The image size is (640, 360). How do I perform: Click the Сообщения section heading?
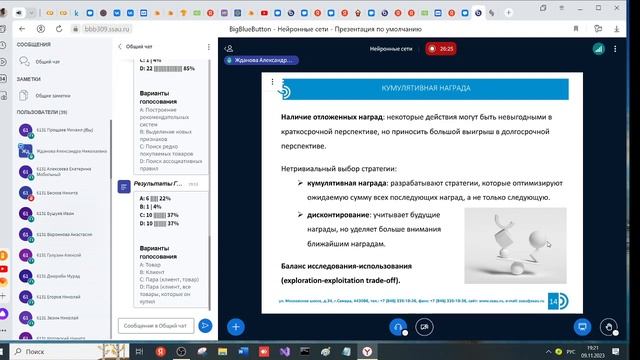click(x=34, y=44)
